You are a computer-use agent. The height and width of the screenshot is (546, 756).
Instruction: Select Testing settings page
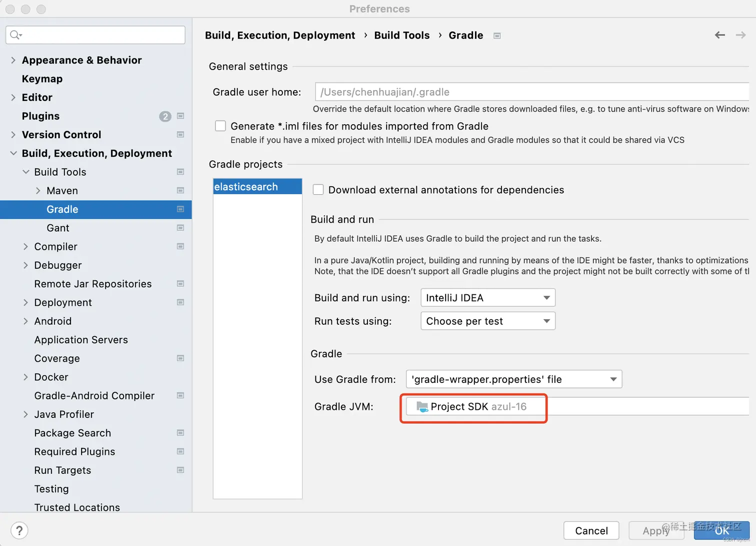point(51,489)
